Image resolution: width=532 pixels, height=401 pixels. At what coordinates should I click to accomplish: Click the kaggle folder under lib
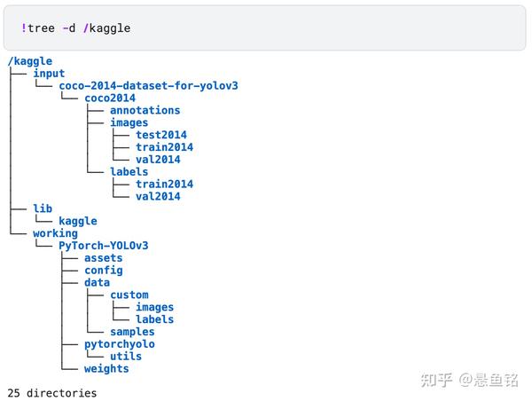click(78, 221)
